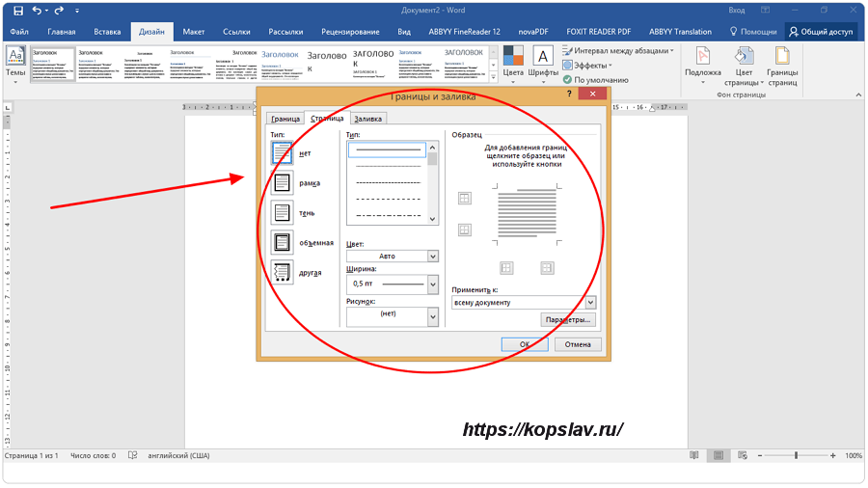
Task: Click OK button in dialog
Action: coord(525,344)
